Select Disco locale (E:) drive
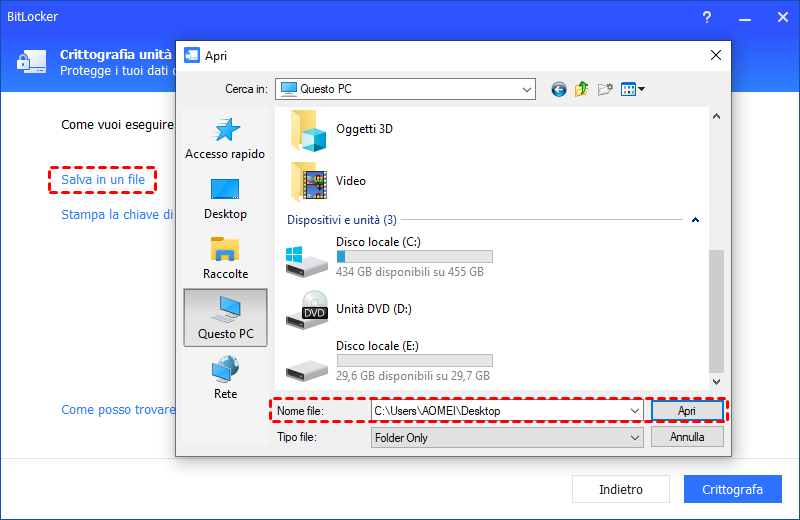Image resolution: width=800 pixels, height=520 pixels. pyautogui.click(x=389, y=361)
